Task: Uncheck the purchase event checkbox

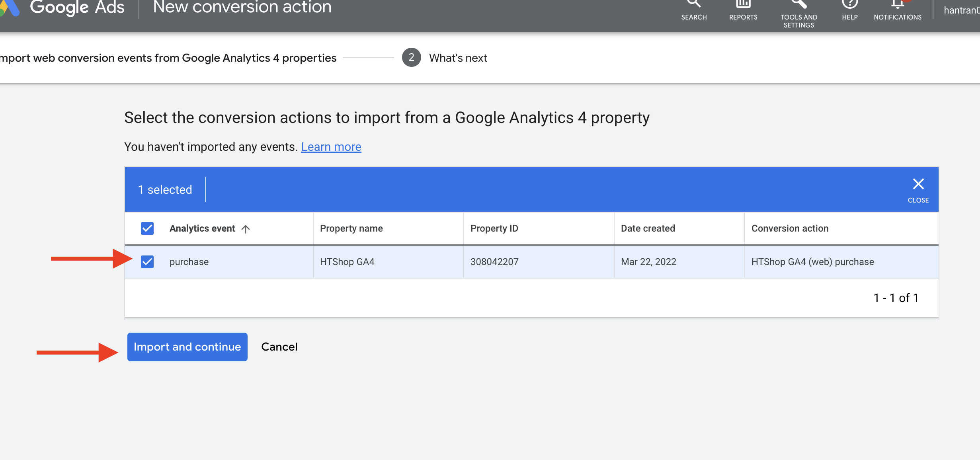Action: tap(147, 262)
